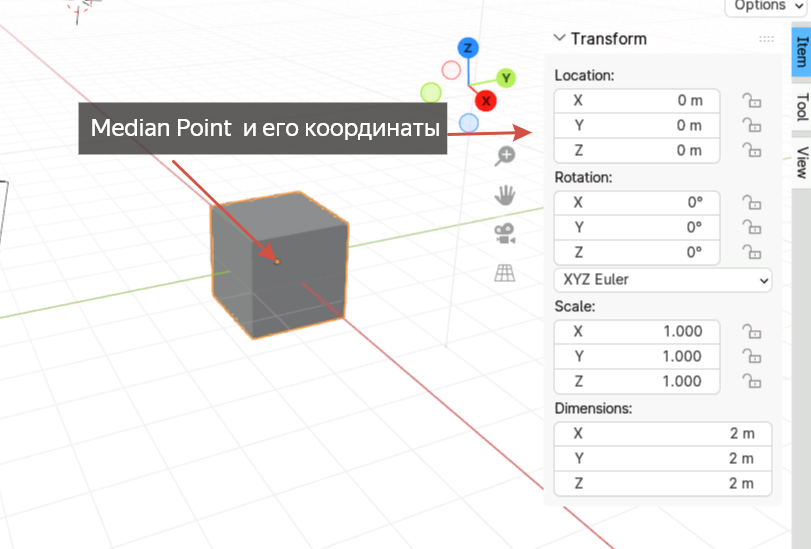This screenshot has height=549, width=811.
Task: Click the Dimensions Y field
Action: (x=663, y=458)
